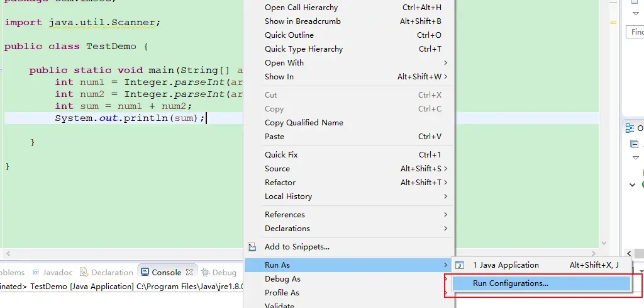Click the terminated TestDemo console status text

pyautogui.click(x=122, y=287)
